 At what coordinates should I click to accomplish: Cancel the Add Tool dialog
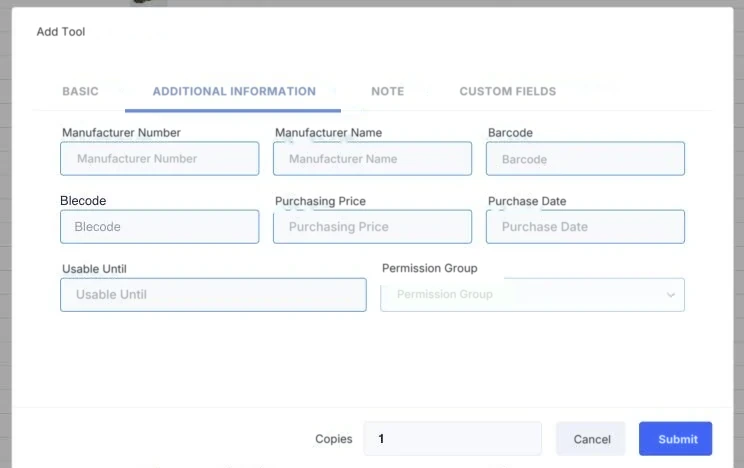coord(591,439)
